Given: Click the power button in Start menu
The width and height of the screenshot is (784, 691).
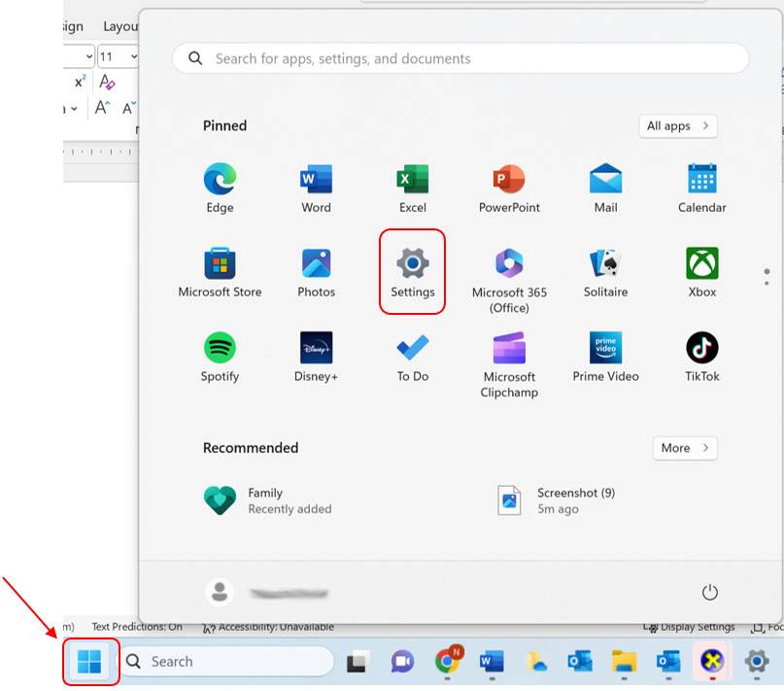Looking at the screenshot, I should coord(709,593).
